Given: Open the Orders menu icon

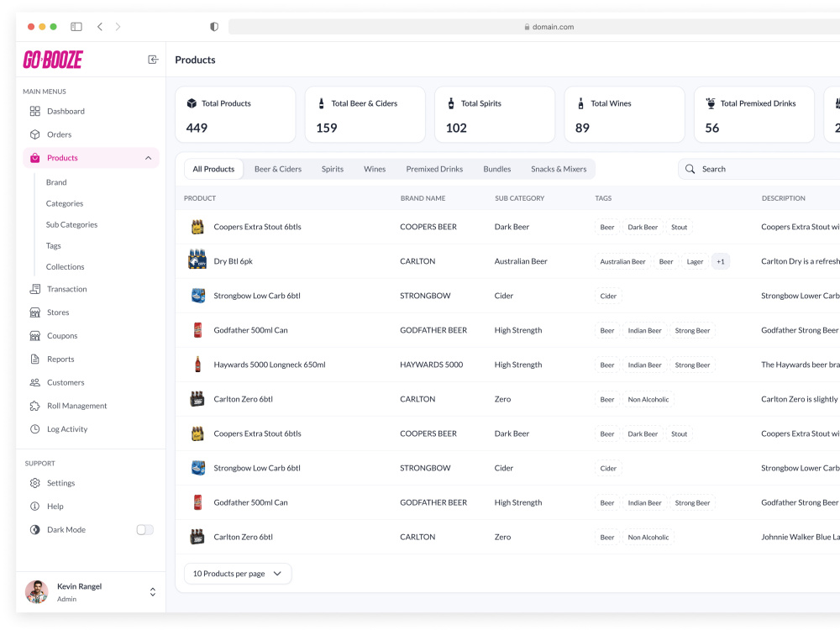Looking at the screenshot, I should point(34,134).
